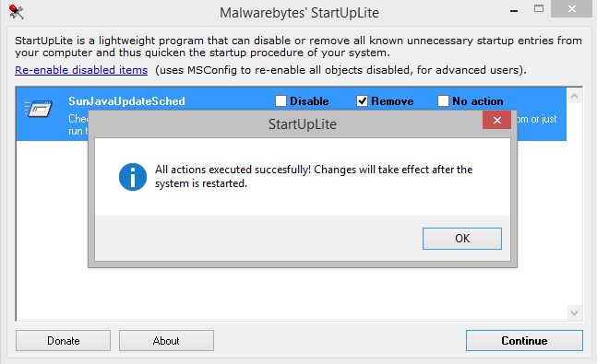Select the SunJavaUpdateSched startup entry name
This screenshot has width=597, height=364.
click(x=126, y=101)
